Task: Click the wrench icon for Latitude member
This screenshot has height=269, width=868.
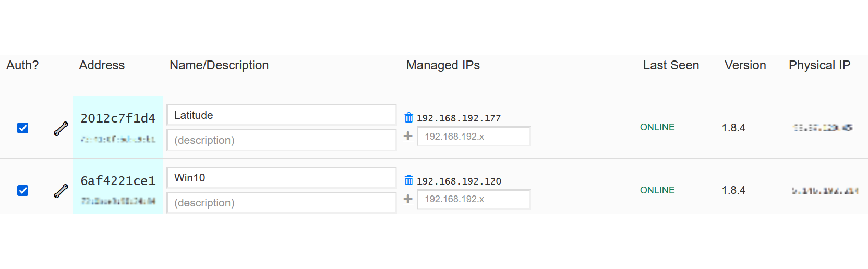Action: [61, 128]
